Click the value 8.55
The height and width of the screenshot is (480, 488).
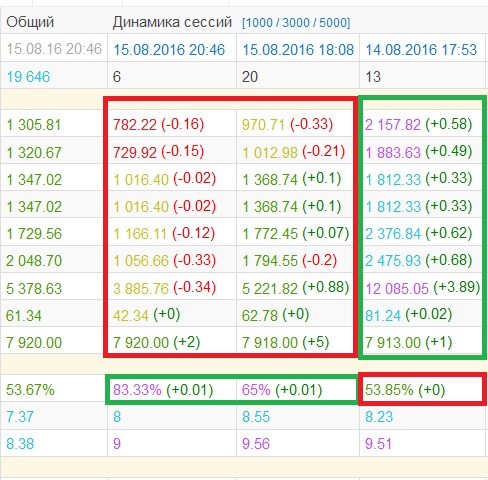click(x=256, y=417)
